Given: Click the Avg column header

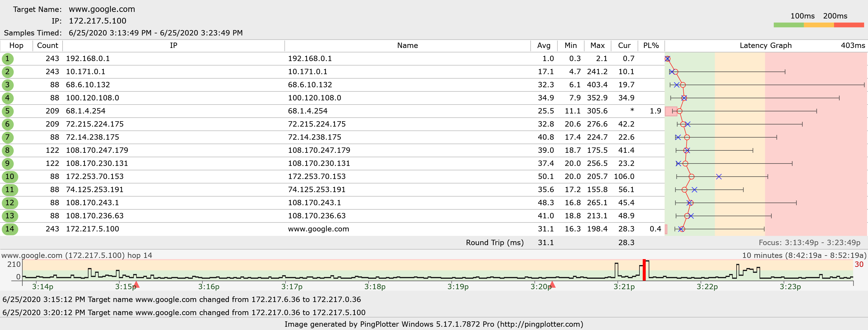Looking at the screenshot, I should click(544, 46).
